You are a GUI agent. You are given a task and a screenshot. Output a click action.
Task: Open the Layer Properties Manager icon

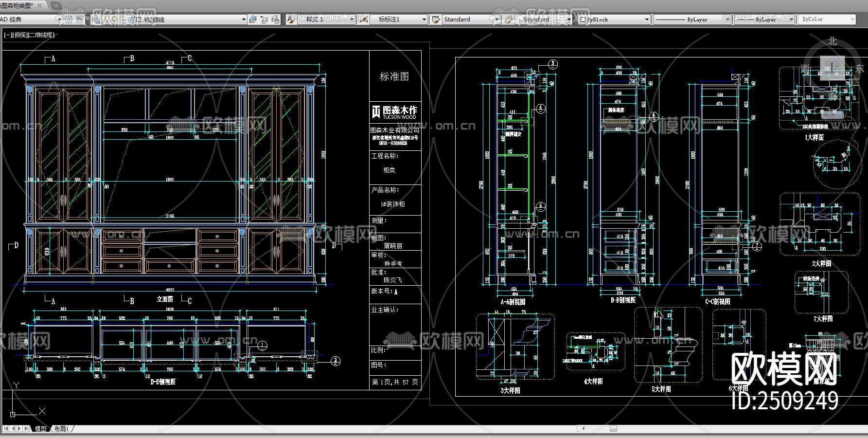click(x=96, y=19)
